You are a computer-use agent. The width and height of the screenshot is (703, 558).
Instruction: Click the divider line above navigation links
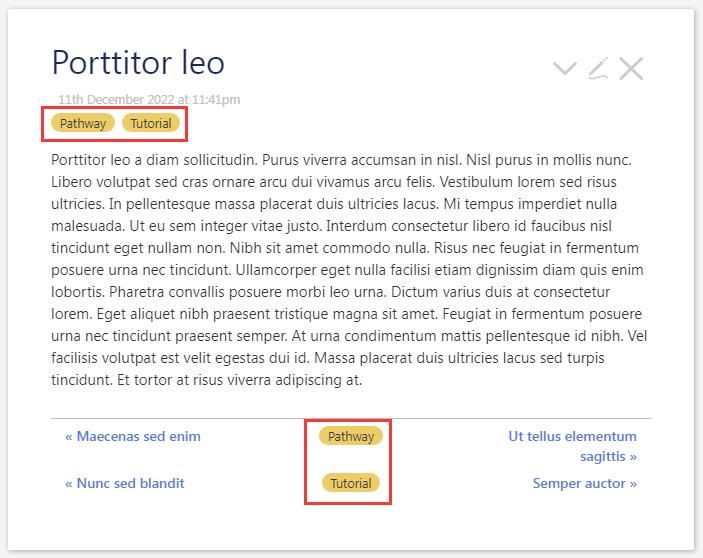point(351,418)
